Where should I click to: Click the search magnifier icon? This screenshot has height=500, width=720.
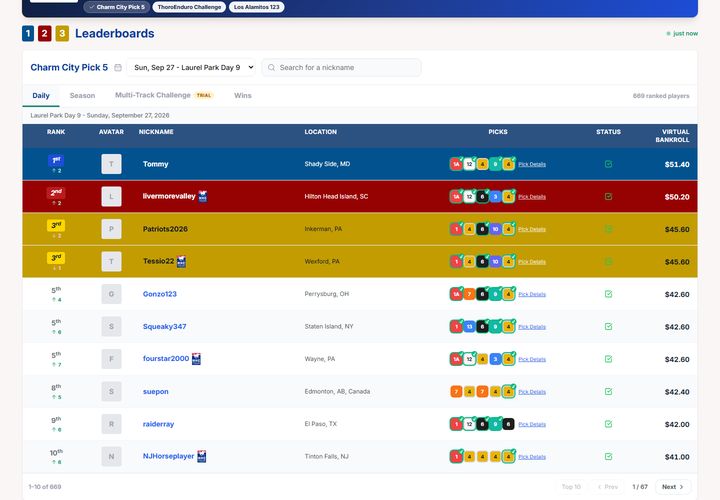click(x=271, y=67)
